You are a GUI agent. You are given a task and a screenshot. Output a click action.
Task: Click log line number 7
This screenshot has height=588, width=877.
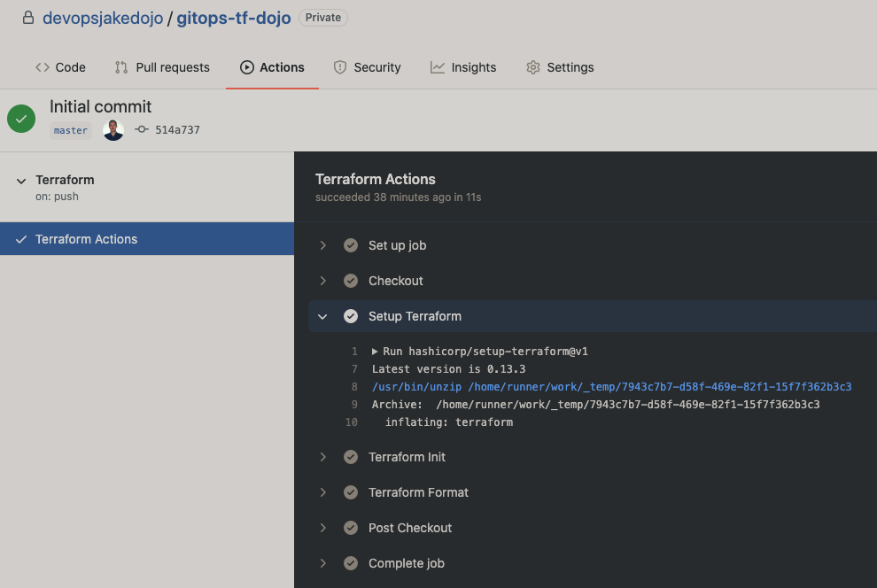tap(354, 369)
